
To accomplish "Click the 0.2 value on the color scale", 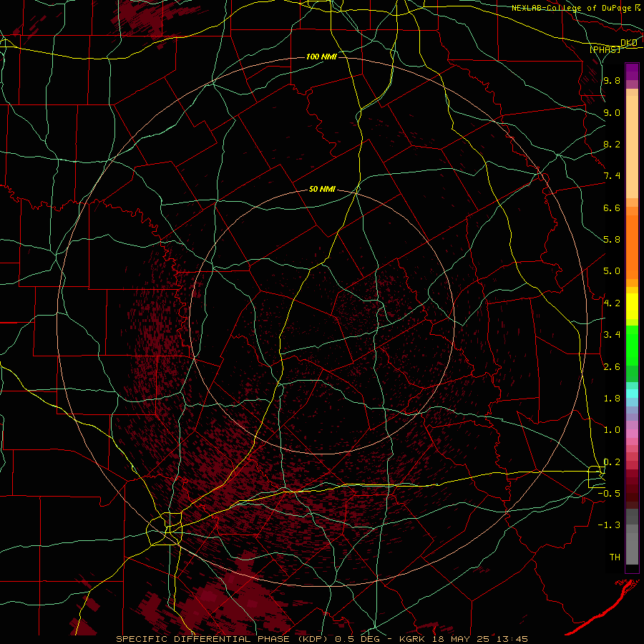I will pos(612,462).
